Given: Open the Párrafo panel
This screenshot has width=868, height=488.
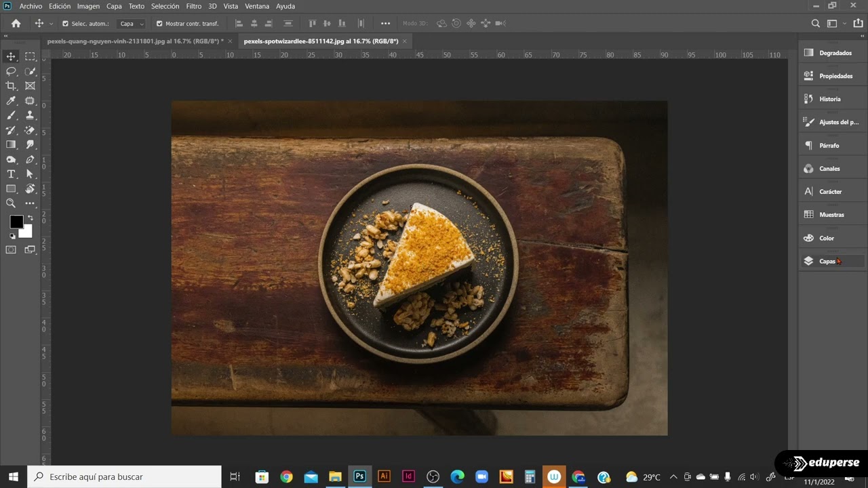Looking at the screenshot, I should point(833,146).
